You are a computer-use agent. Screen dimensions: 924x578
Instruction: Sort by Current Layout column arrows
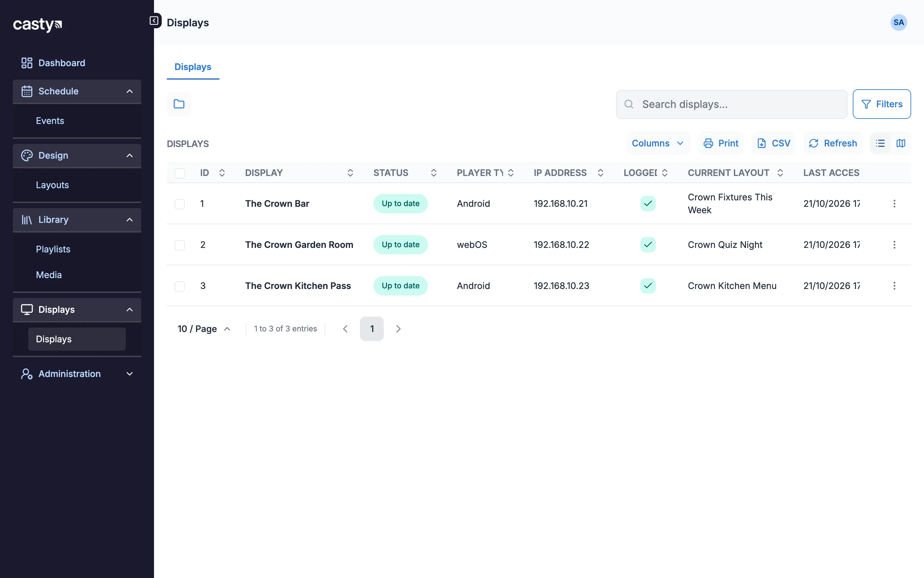click(x=780, y=173)
